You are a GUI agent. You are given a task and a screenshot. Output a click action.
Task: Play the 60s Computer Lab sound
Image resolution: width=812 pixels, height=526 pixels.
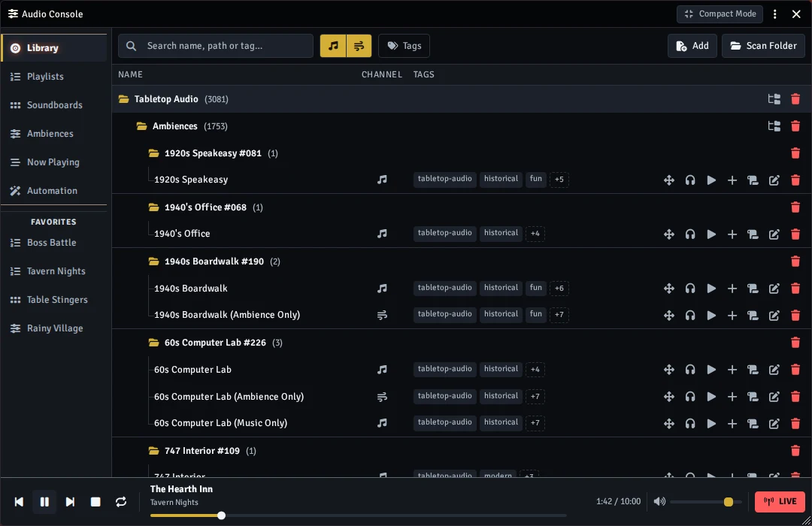[711, 370]
